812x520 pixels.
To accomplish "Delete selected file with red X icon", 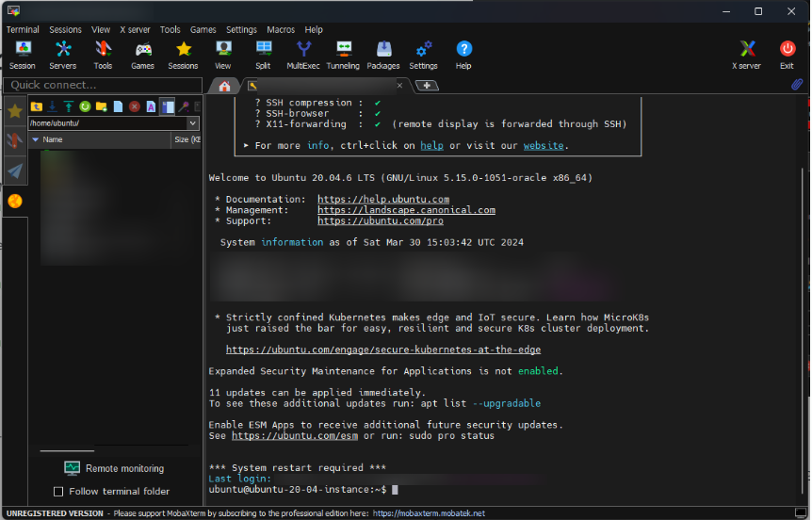I will 135,106.
